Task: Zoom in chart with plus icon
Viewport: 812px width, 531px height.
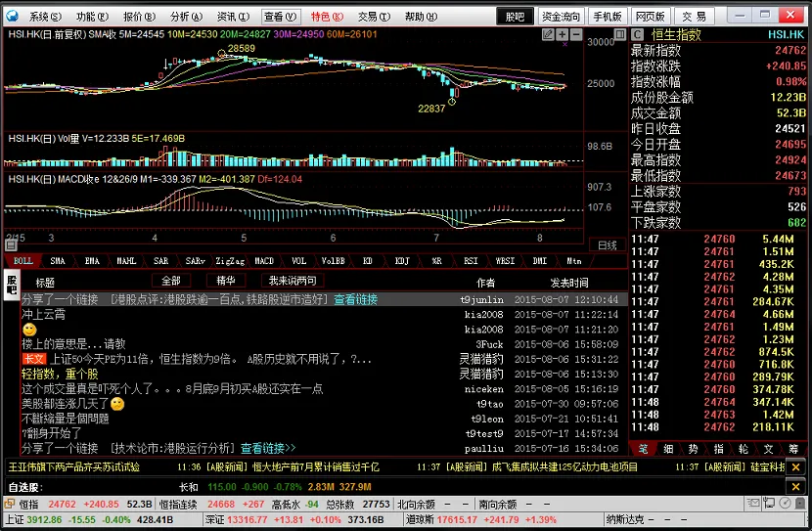Action: [x=562, y=34]
